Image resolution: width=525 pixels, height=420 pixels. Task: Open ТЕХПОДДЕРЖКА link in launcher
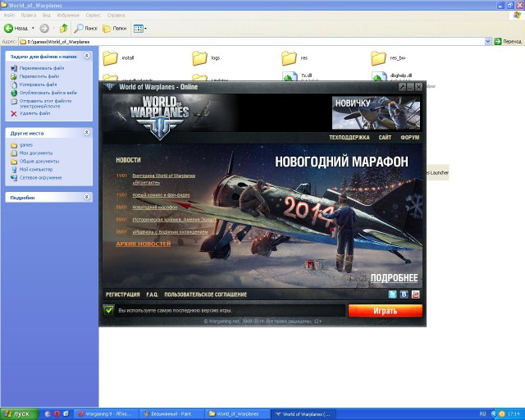pos(349,137)
